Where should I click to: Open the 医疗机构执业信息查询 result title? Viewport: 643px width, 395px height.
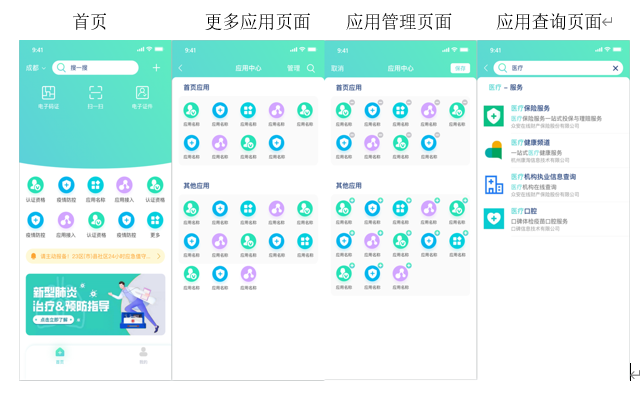[x=543, y=177]
